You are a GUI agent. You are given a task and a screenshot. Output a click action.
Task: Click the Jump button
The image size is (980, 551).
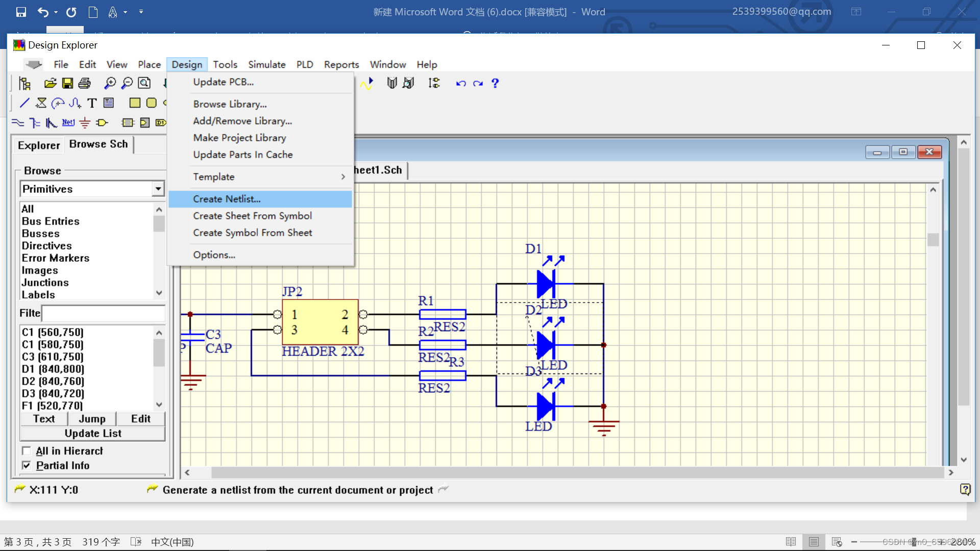tap(92, 419)
